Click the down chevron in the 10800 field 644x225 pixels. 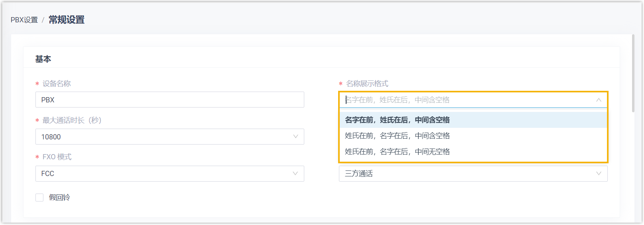[x=296, y=137]
